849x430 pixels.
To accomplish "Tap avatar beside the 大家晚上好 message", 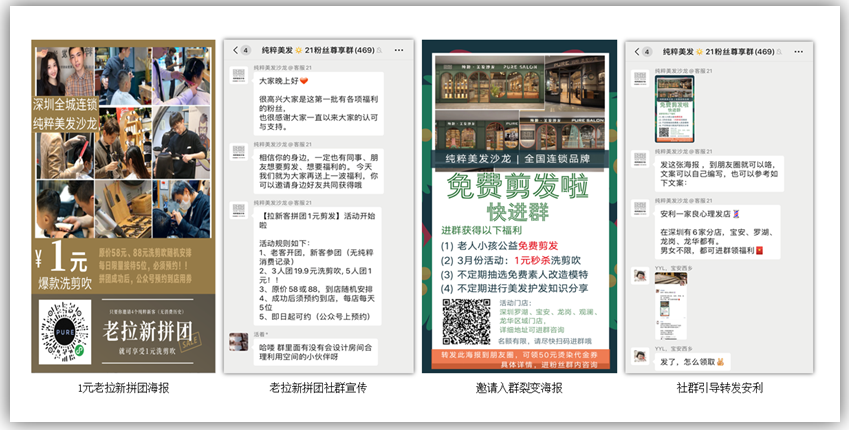I will [239, 76].
